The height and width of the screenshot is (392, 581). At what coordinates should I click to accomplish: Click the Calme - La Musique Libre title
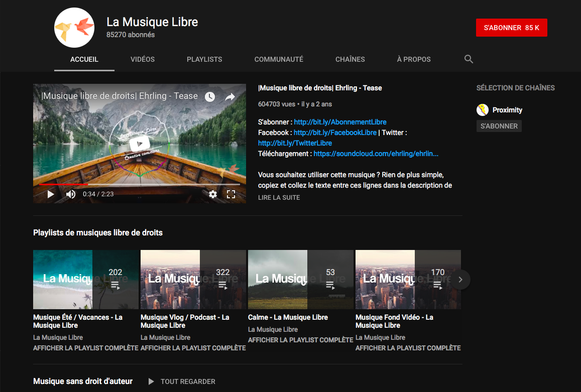(x=288, y=317)
